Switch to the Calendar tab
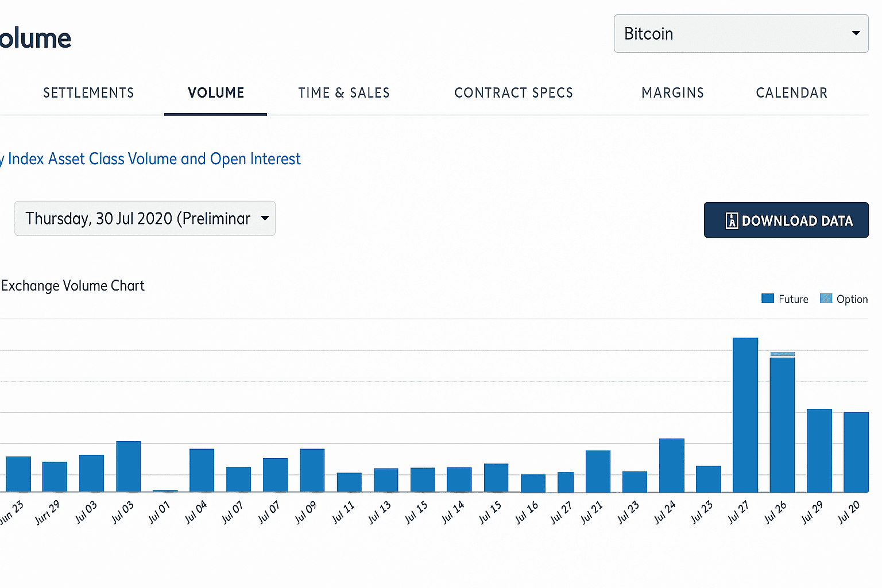The width and height of the screenshot is (882, 588). (791, 93)
